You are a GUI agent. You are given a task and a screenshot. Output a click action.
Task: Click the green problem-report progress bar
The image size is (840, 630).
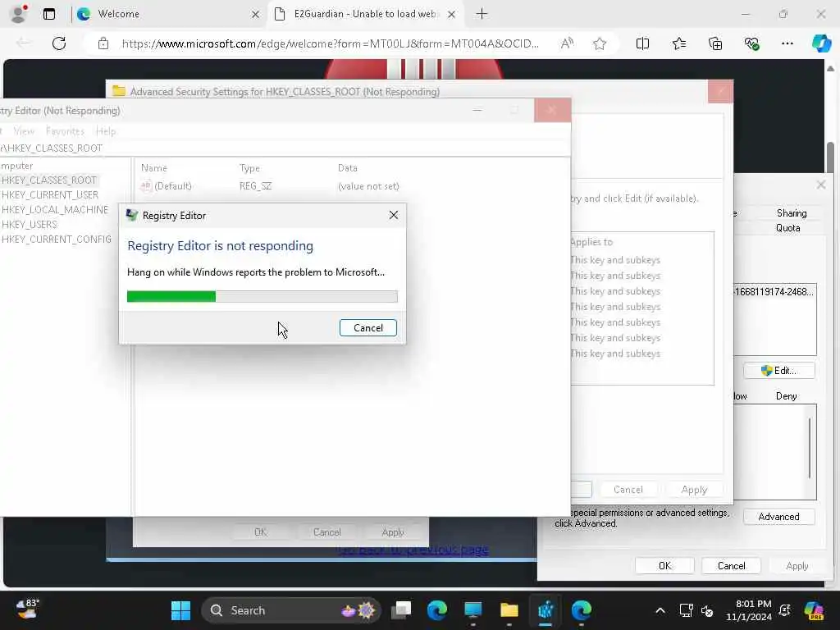(x=262, y=296)
